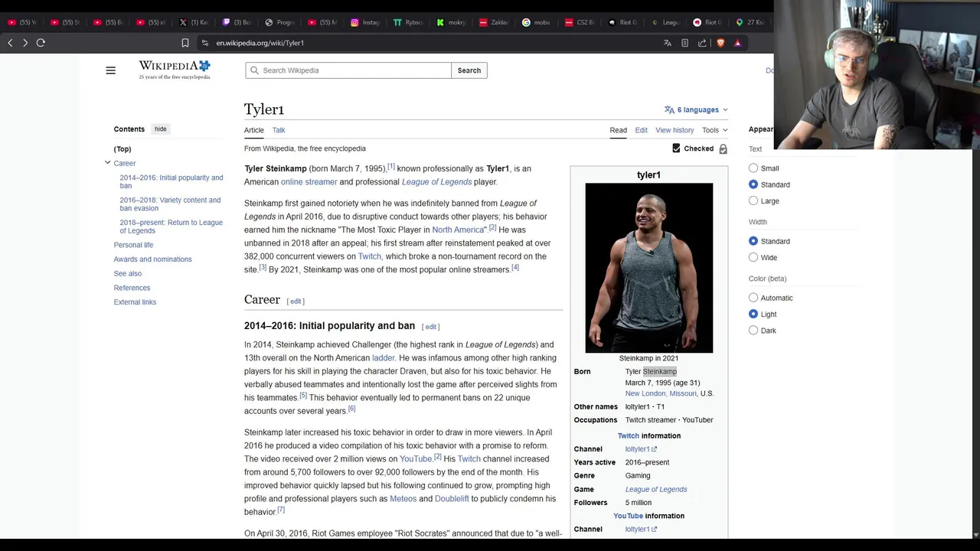
Task: Jump to Awards and nominations section
Action: pos(153,259)
